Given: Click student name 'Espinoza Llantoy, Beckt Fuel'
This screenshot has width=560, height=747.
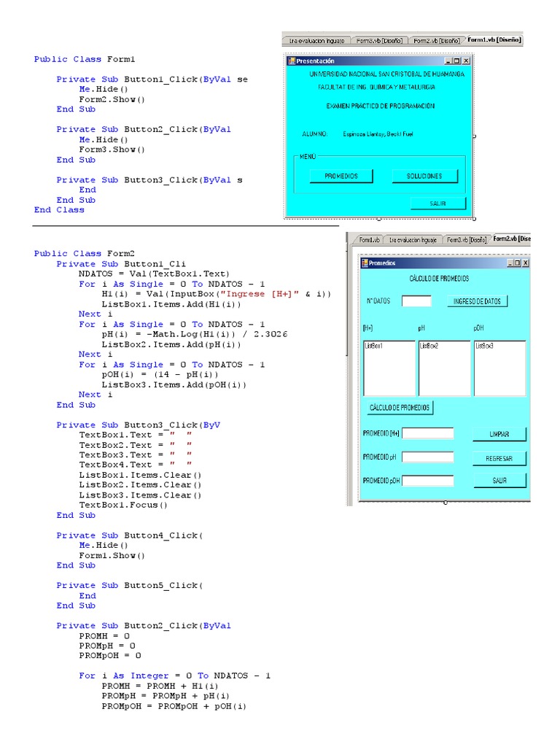Looking at the screenshot, I should coord(378,134).
